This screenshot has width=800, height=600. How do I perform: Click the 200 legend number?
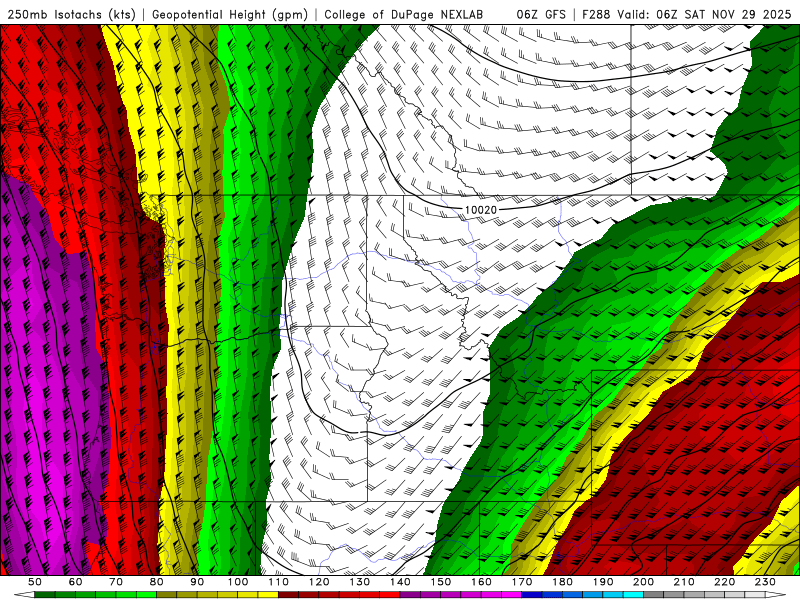click(x=643, y=582)
